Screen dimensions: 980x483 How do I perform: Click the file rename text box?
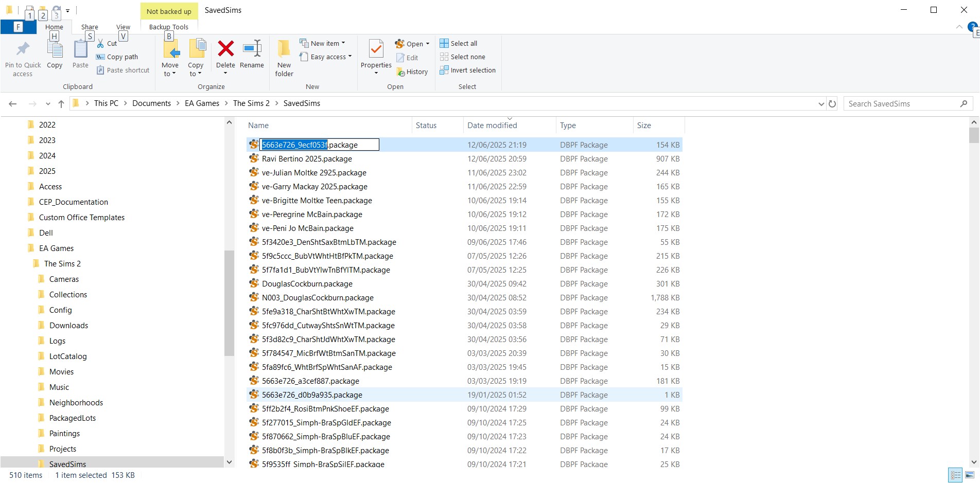(x=320, y=145)
